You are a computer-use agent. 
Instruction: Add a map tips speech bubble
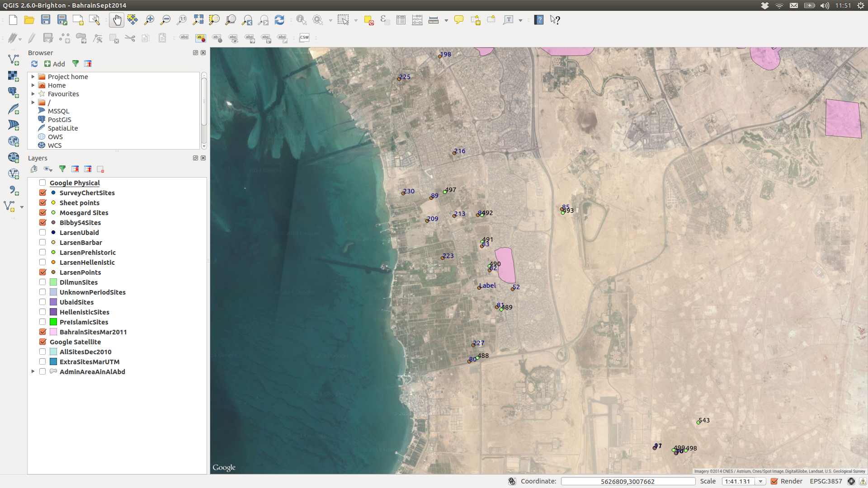point(459,20)
